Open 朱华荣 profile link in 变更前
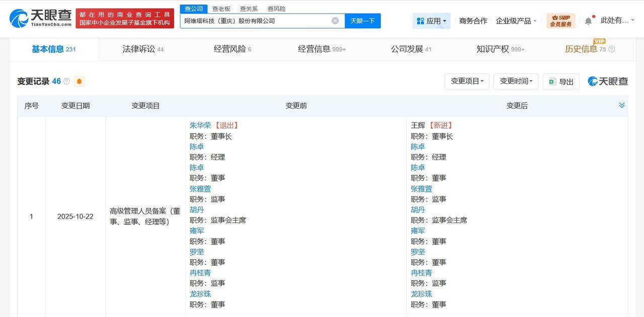 click(200, 126)
